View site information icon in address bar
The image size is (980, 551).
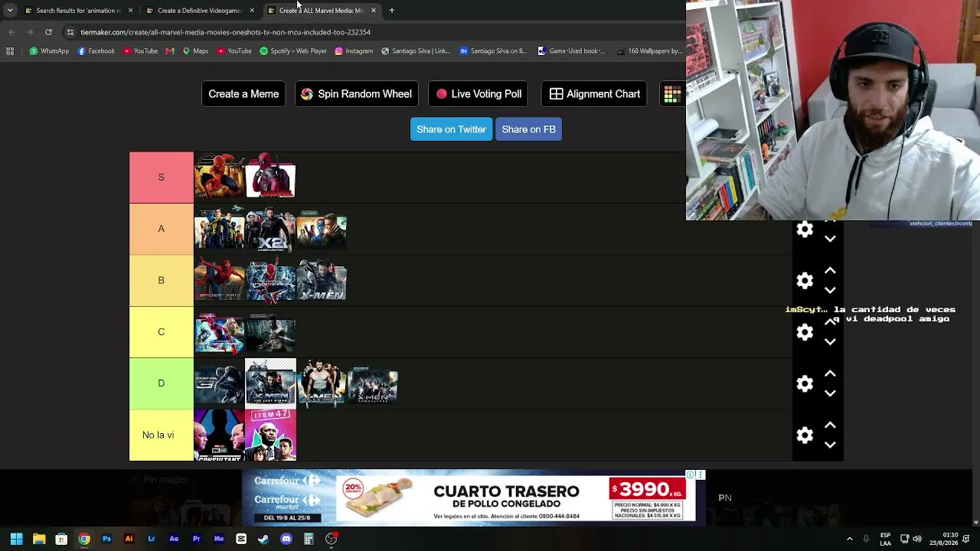click(70, 32)
